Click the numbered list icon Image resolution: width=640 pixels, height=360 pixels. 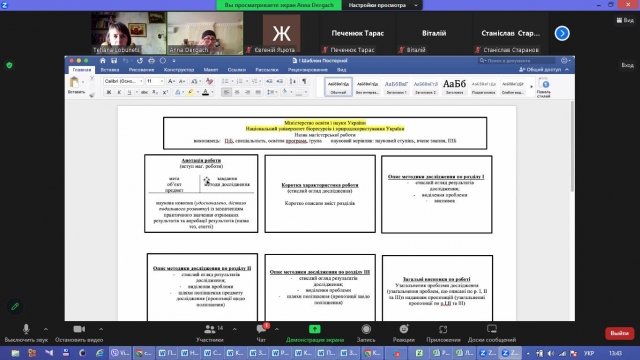pyautogui.click(x=240, y=81)
